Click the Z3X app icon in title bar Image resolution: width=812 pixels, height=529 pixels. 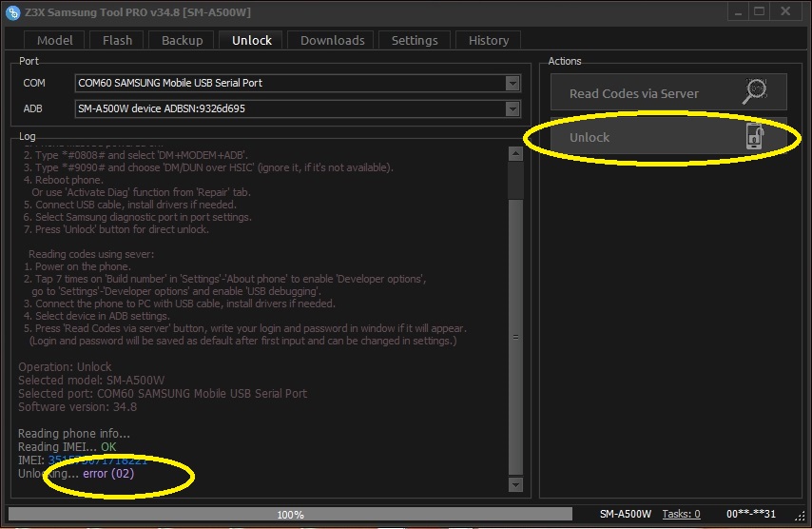(13, 12)
